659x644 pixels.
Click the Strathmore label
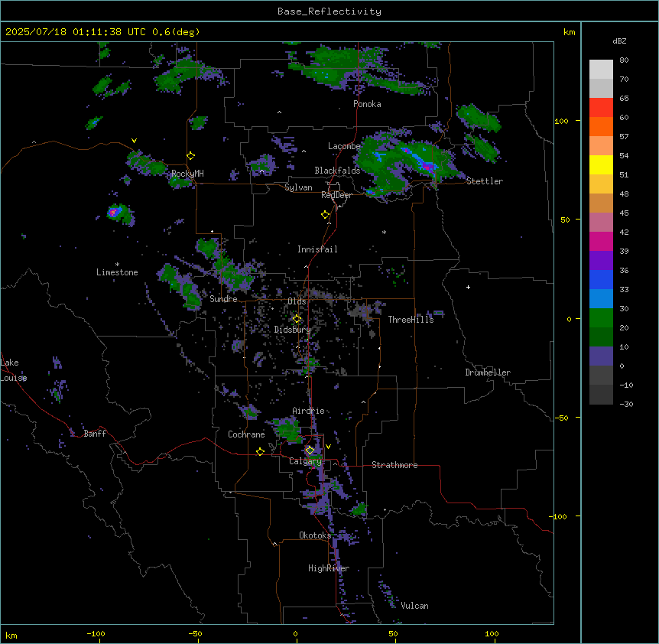pyautogui.click(x=394, y=465)
